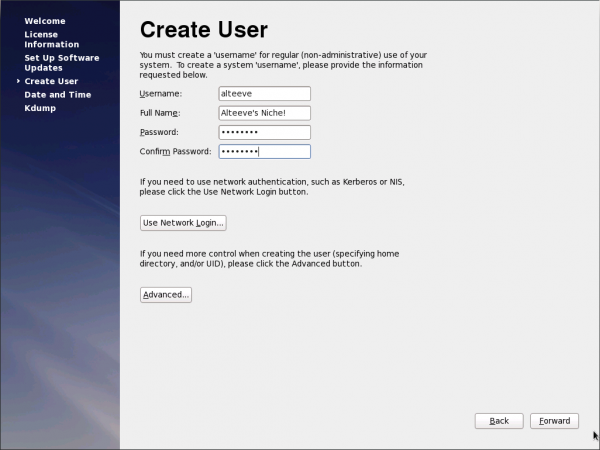Click the Username field containing alteeve
Viewport: 600px width, 450px height.
[x=264, y=93]
